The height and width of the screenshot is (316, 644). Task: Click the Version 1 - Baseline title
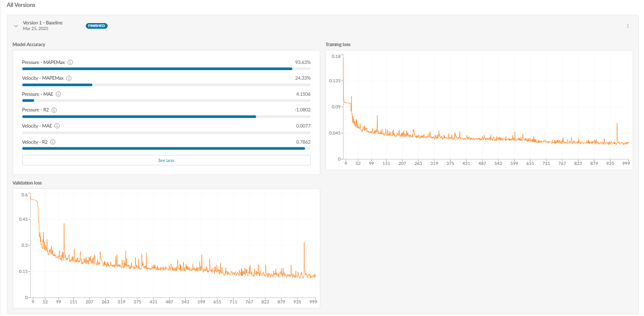[43, 23]
